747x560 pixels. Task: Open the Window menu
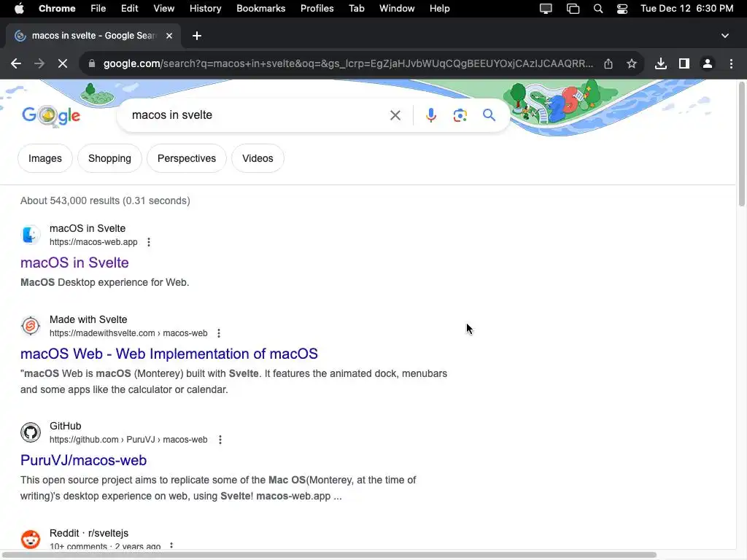click(397, 9)
